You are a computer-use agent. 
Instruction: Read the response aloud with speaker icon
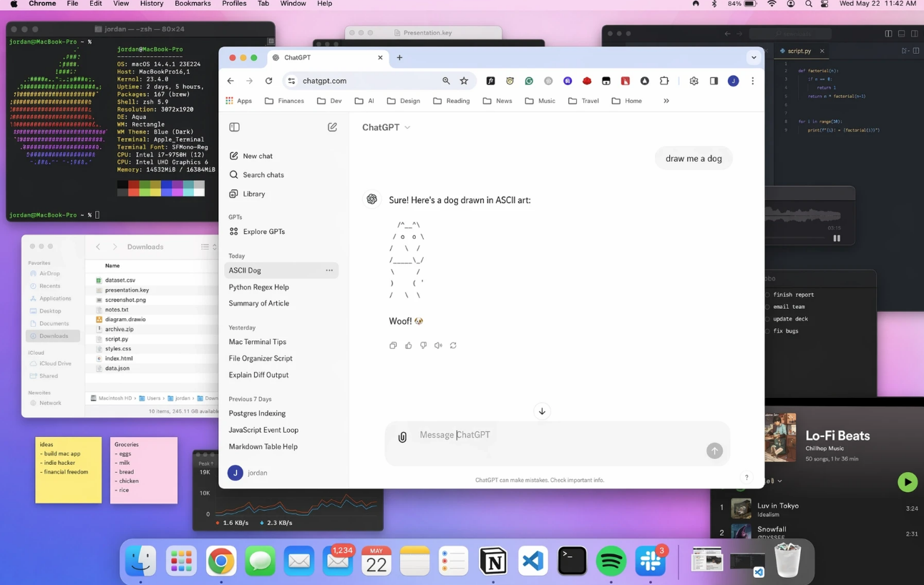tap(438, 345)
